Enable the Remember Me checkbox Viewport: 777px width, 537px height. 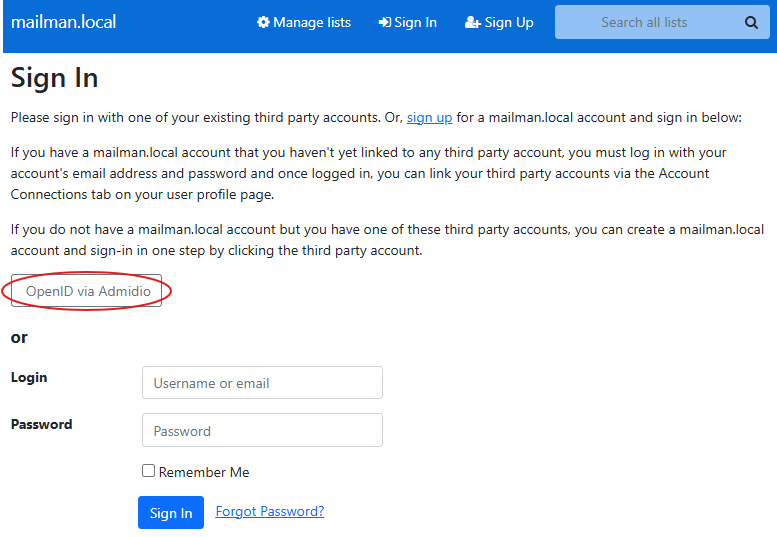click(x=148, y=471)
